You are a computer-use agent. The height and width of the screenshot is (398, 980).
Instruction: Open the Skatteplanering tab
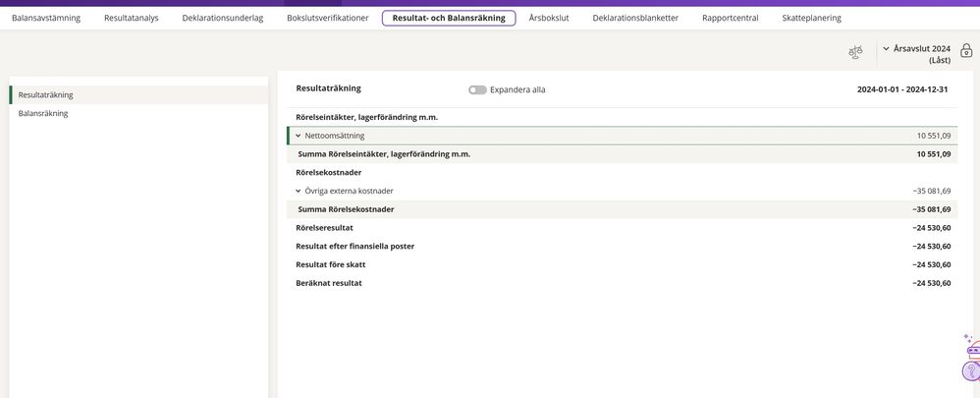pos(811,18)
